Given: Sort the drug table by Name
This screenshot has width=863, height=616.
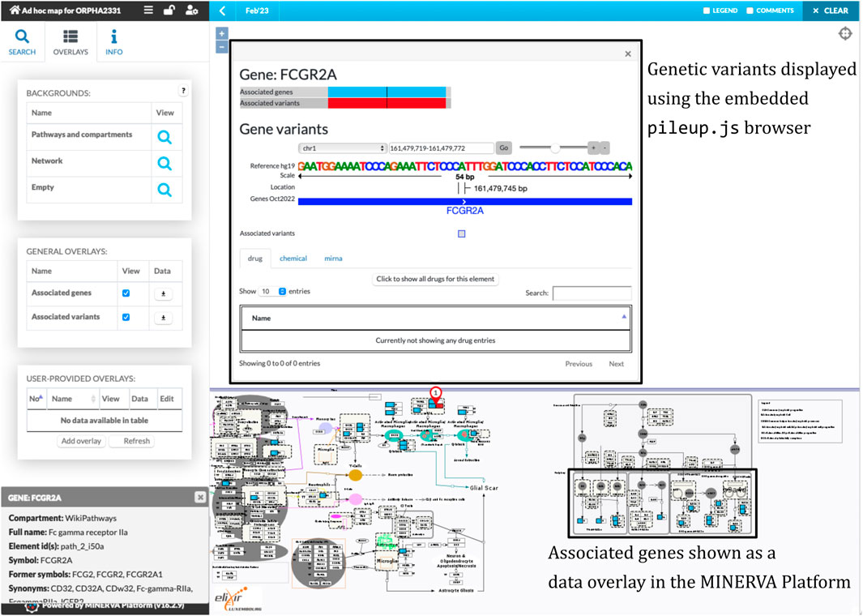Looking at the screenshot, I should point(435,319).
